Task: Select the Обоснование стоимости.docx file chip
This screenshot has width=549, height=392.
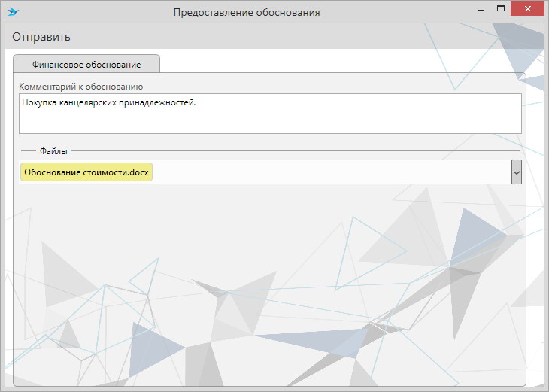Action: (x=86, y=172)
